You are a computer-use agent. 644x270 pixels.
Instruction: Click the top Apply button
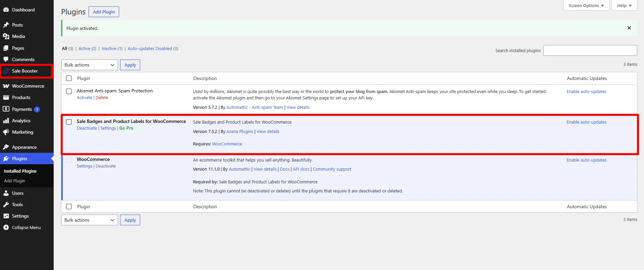click(x=130, y=65)
